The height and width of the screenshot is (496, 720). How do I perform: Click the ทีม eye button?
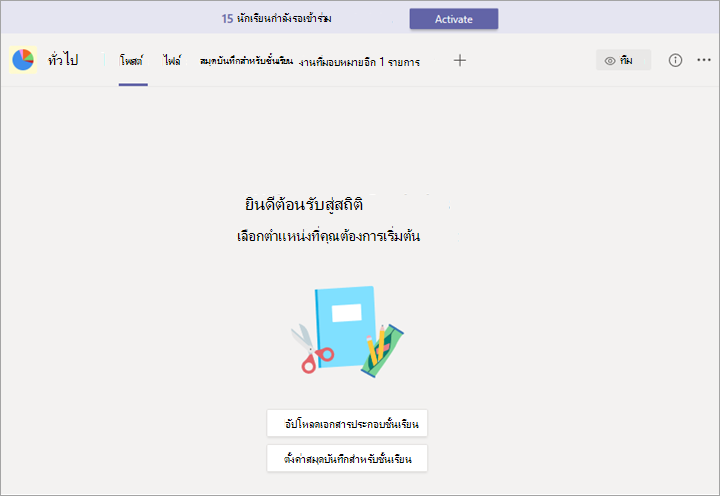[623, 60]
